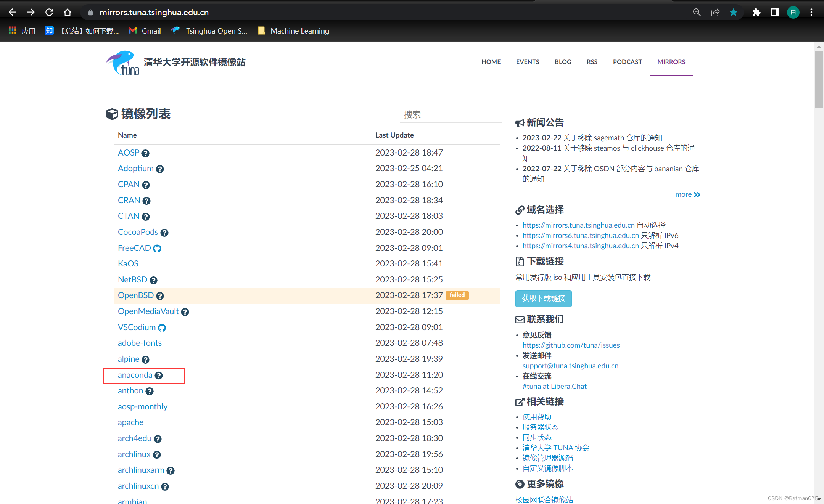Click the browser forward arrow
Viewport: 824px width, 504px height.
pyautogui.click(x=31, y=12)
